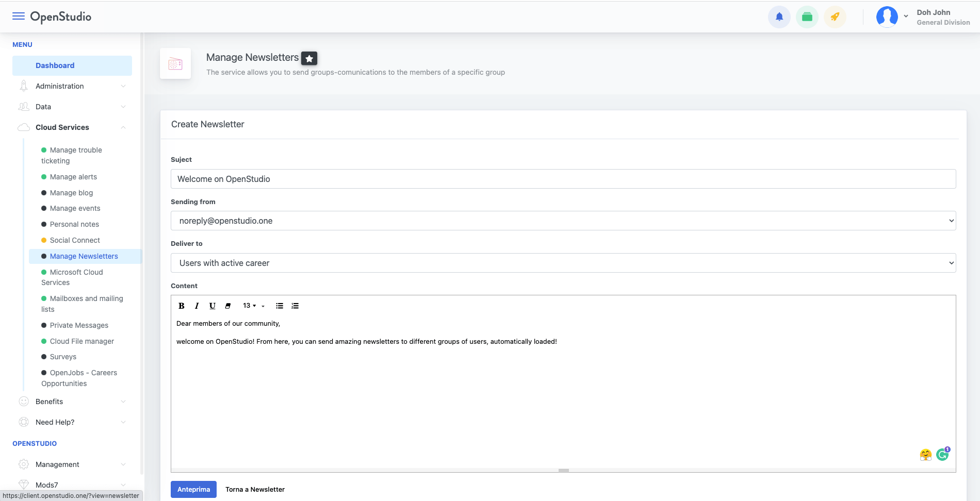Apply underline formatting in editor
Image resolution: width=980 pixels, height=501 pixels.
point(212,306)
